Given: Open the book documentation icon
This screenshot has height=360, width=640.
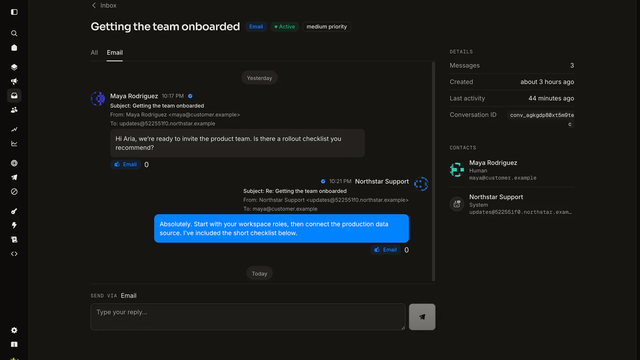Looking at the screenshot, I should [x=14, y=344].
